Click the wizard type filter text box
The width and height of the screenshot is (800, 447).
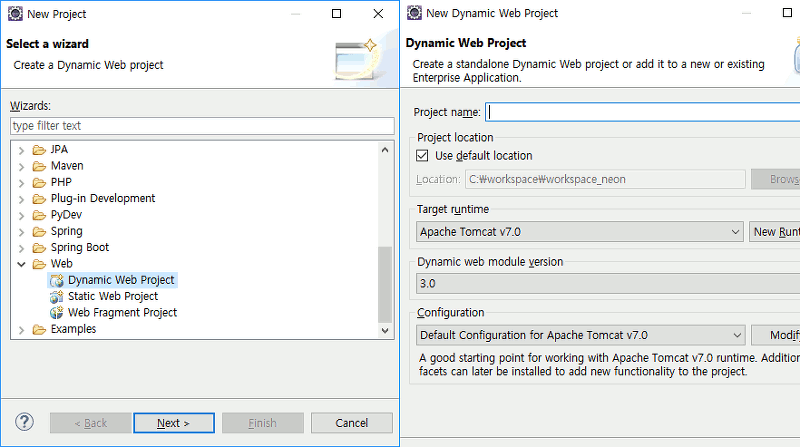click(x=202, y=126)
